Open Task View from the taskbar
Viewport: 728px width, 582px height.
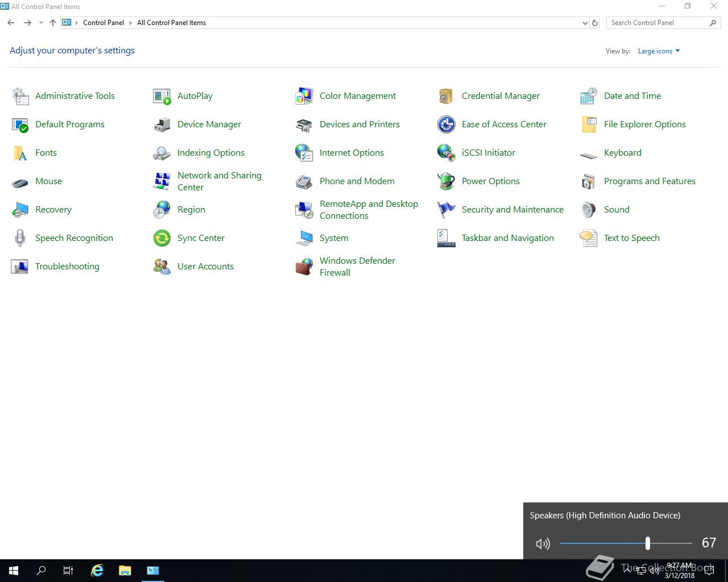click(x=68, y=571)
